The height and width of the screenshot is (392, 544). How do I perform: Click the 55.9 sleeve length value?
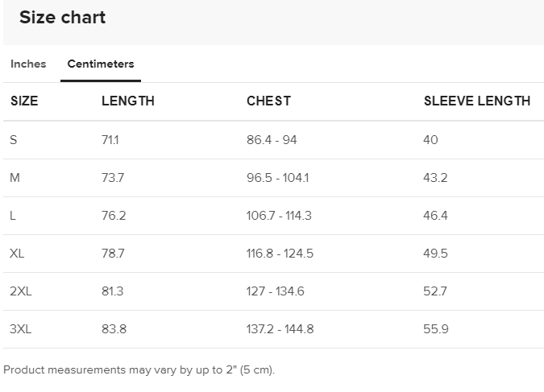[435, 329]
